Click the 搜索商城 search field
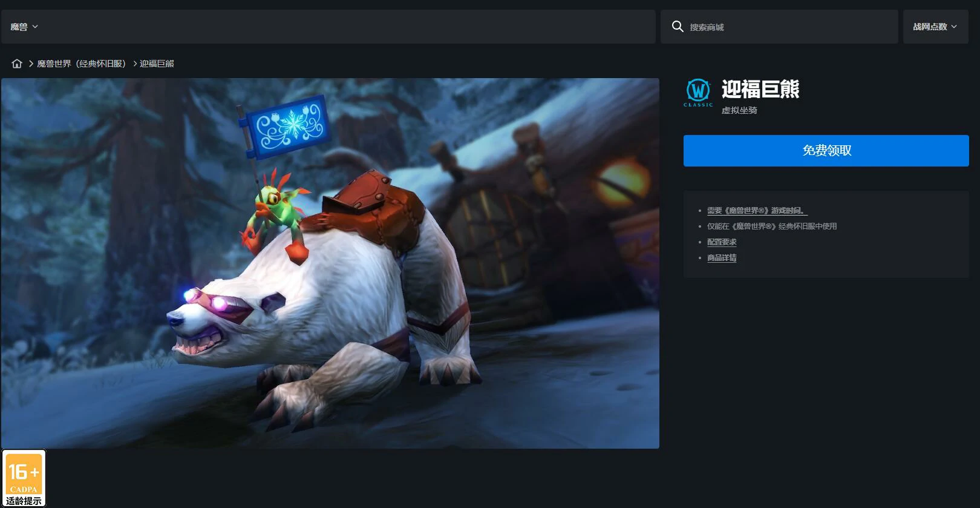This screenshot has width=980, height=508. (x=779, y=27)
